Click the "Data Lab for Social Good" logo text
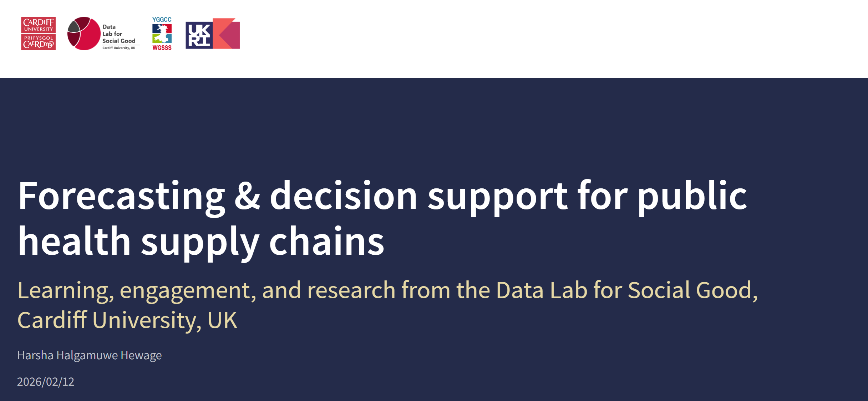This screenshot has height=401, width=868. pos(118,34)
